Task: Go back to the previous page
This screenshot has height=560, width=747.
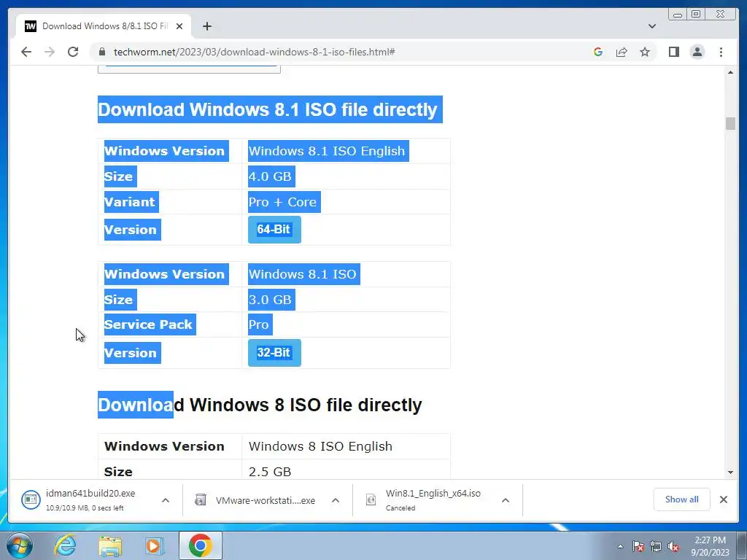Action: 26,52
